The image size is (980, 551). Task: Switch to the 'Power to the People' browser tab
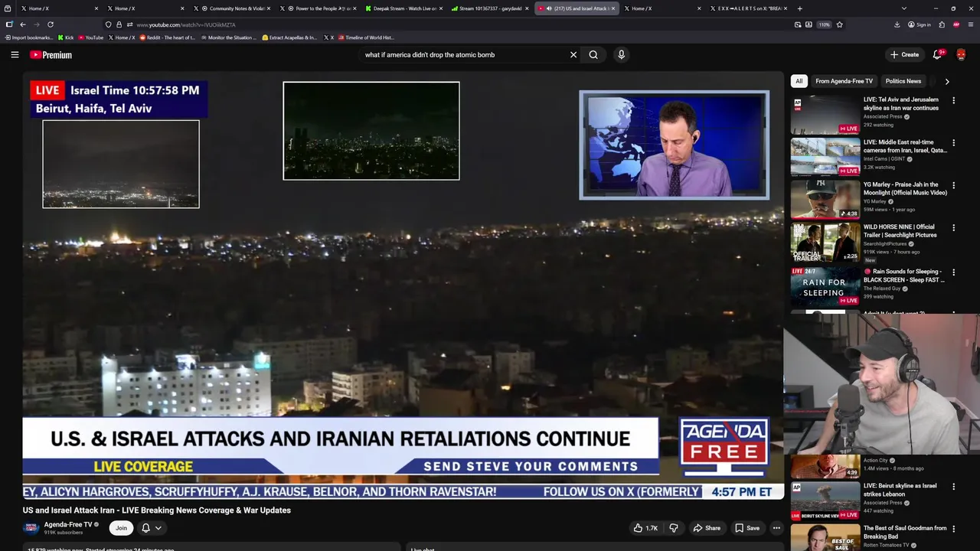(318, 8)
